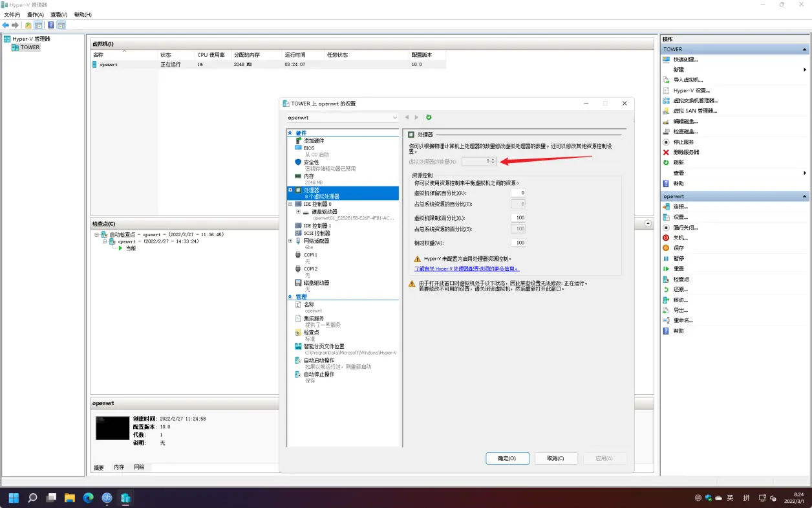The width and height of the screenshot is (812, 508).
Task: Click 连接 under openwrt actions
Action: coord(680,206)
